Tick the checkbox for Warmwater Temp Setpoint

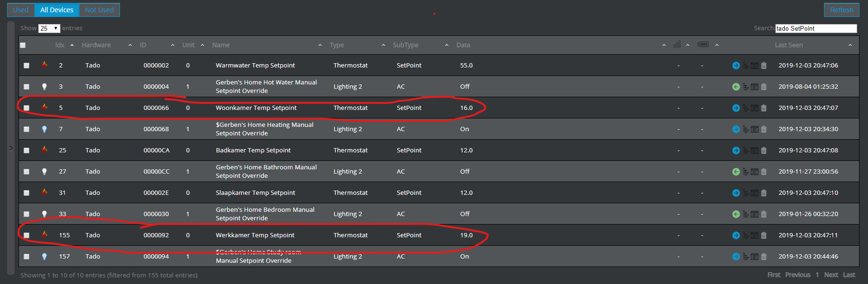pyautogui.click(x=26, y=66)
